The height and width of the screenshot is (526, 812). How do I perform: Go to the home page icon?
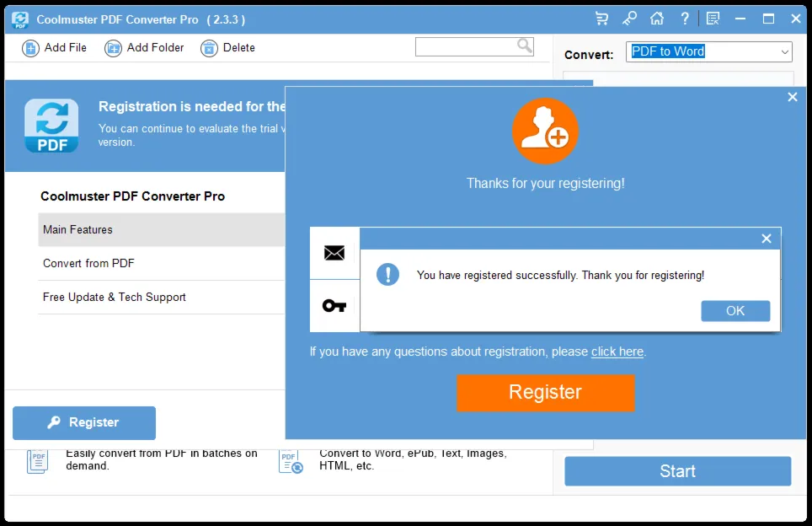657,19
